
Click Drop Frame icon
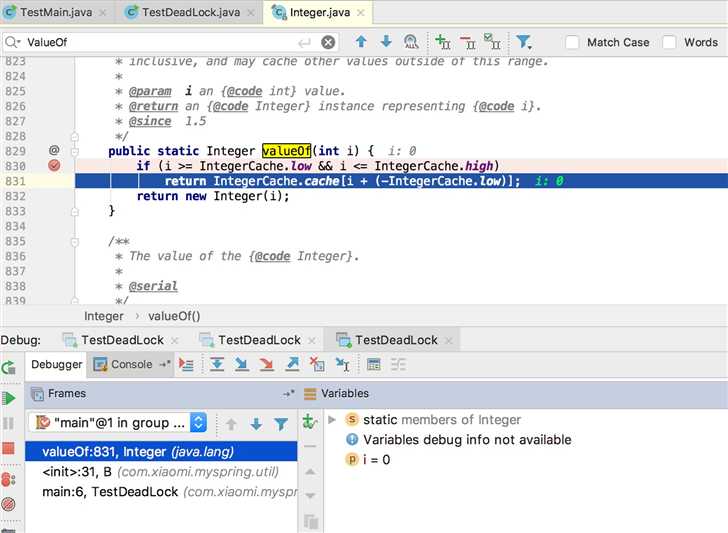317,364
